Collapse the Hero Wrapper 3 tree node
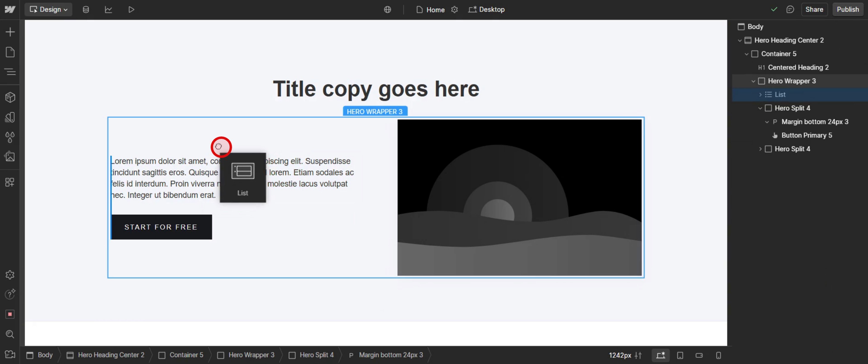Screen dimensions: 868x364 tap(753, 81)
